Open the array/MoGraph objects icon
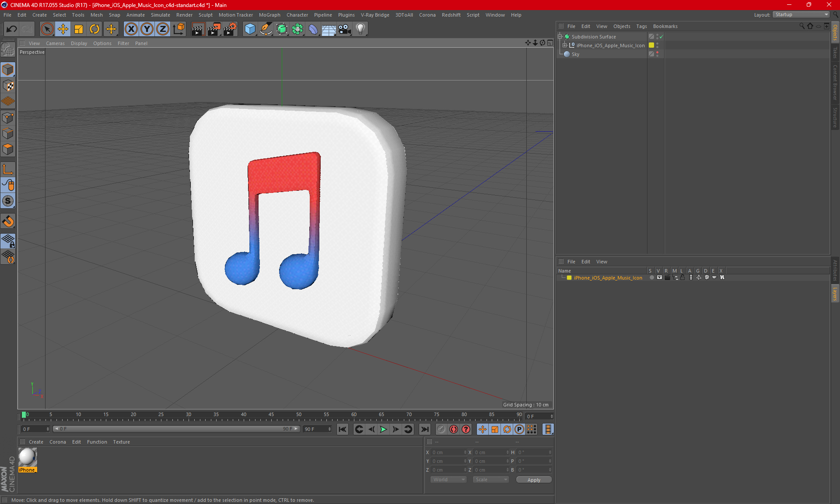This screenshot has width=840, height=504. (x=297, y=29)
